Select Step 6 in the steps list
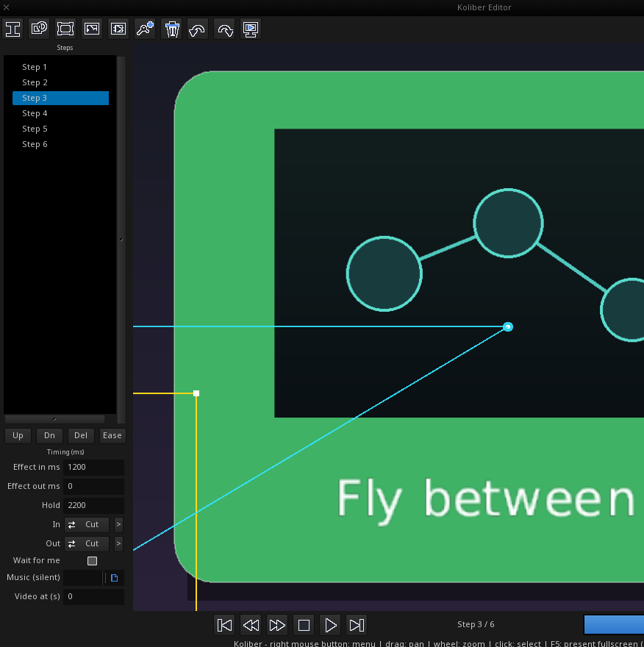Image resolution: width=644 pixels, height=647 pixels. coord(60,144)
